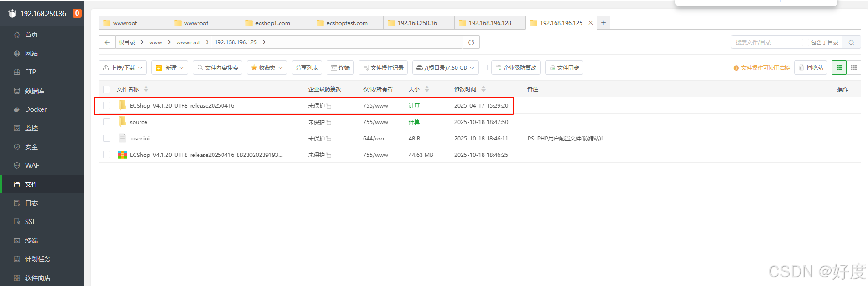Sort by 文件名称 arrows
868x286 pixels.
click(146, 89)
